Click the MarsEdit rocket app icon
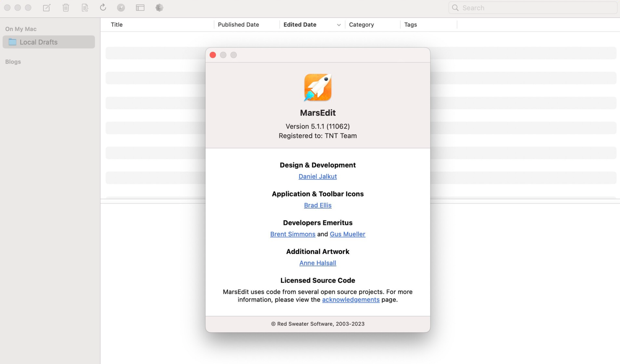Screen dimensions: 620x364 pos(317,87)
